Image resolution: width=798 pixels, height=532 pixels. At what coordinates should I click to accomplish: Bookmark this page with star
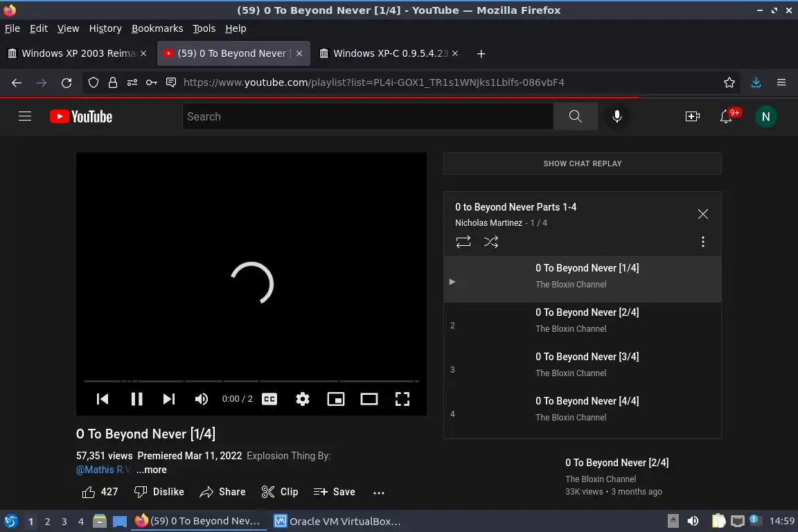pyautogui.click(x=729, y=82)
